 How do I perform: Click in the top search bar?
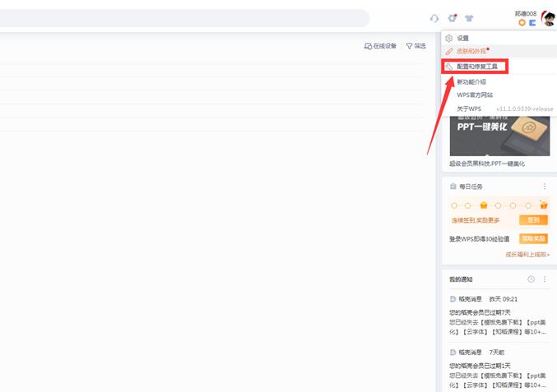point(184,18)
